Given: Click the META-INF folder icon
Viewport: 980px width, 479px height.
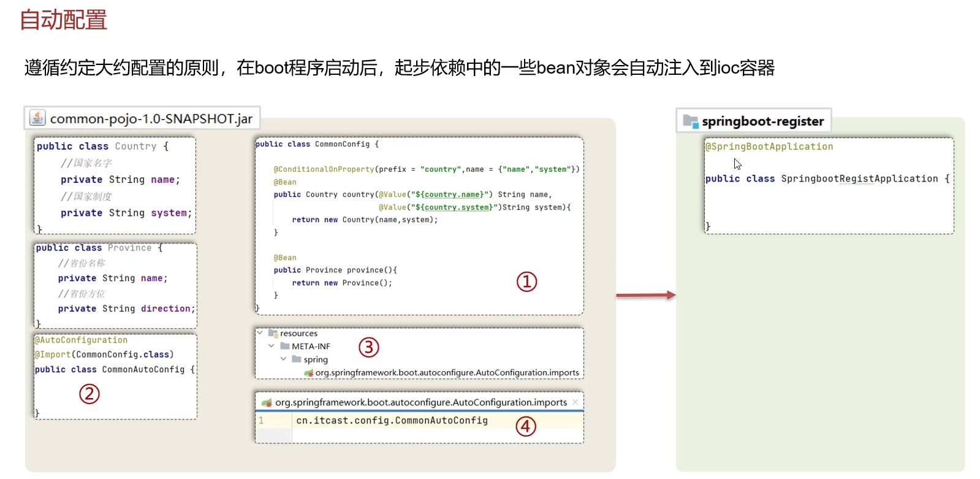Looking at the screenshot, I should click(285, 347).
